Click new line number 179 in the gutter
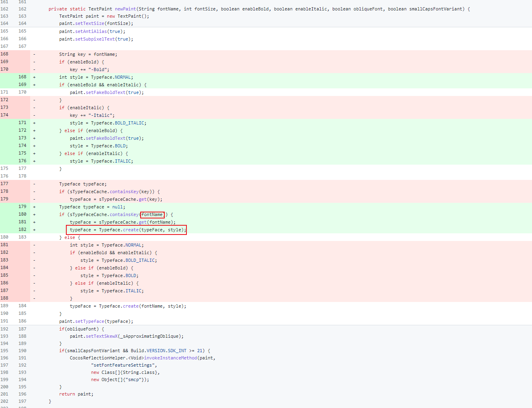The image size is (532, 408). [23, 206]
